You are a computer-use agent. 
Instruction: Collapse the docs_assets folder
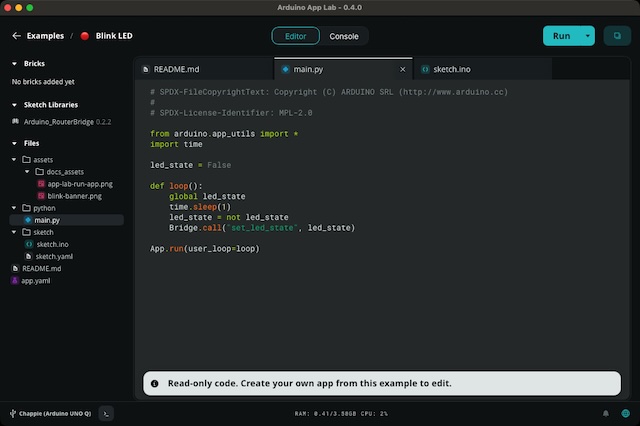click(x=27, y=172)
